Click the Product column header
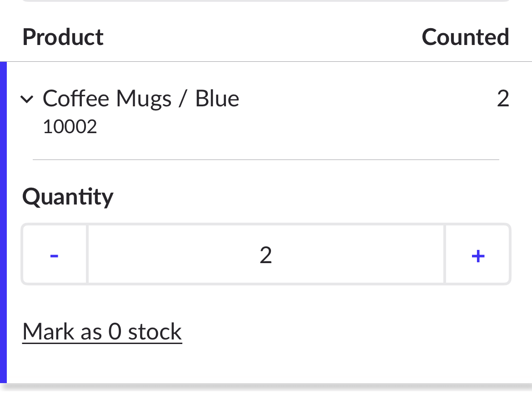The height and width of the screenshot is (404, 532). click(x=63, y=37)
